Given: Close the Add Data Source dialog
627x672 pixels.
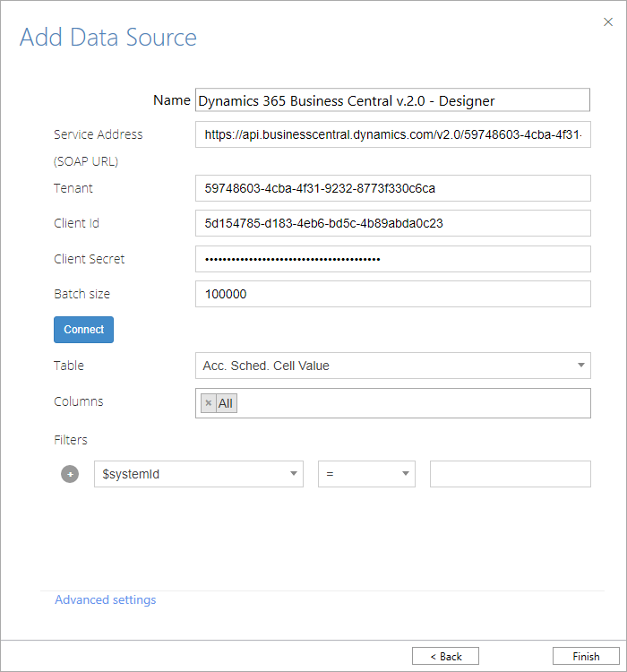Looking at the screenshot, I should [607, 22].
